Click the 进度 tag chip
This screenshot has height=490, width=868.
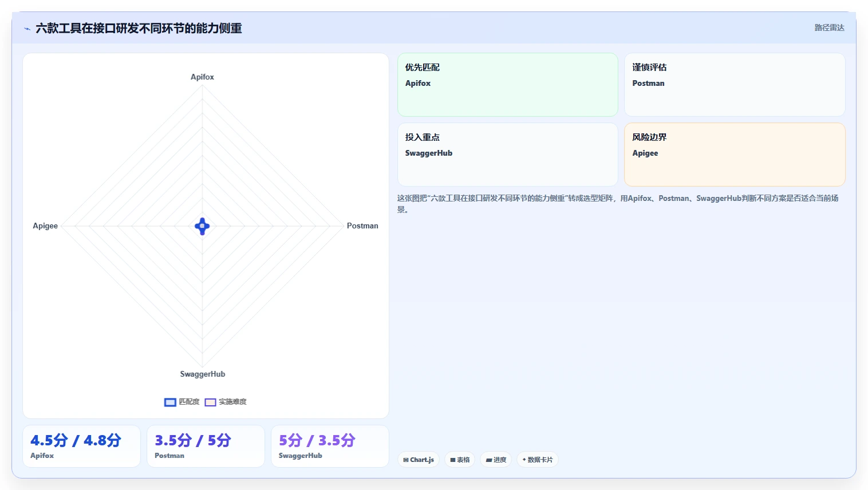[x=496, y=460]
